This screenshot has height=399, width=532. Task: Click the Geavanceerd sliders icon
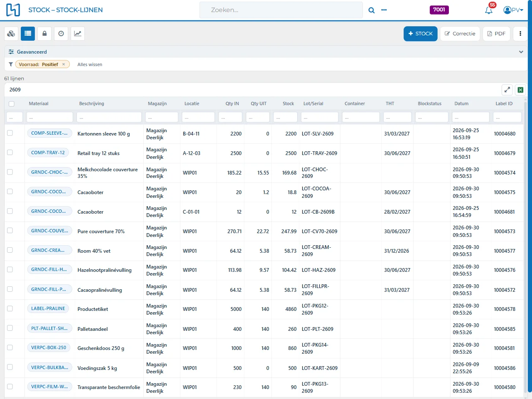[x=11, y=52]
